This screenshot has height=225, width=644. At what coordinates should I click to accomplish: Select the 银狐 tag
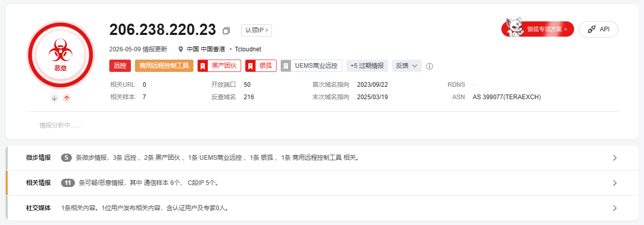pos(261,66)
